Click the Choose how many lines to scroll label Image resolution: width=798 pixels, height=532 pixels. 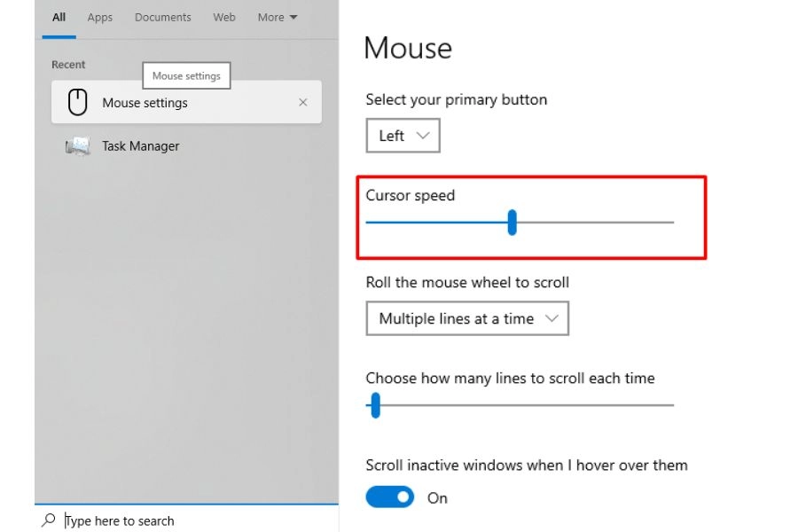tap(510, 379)
